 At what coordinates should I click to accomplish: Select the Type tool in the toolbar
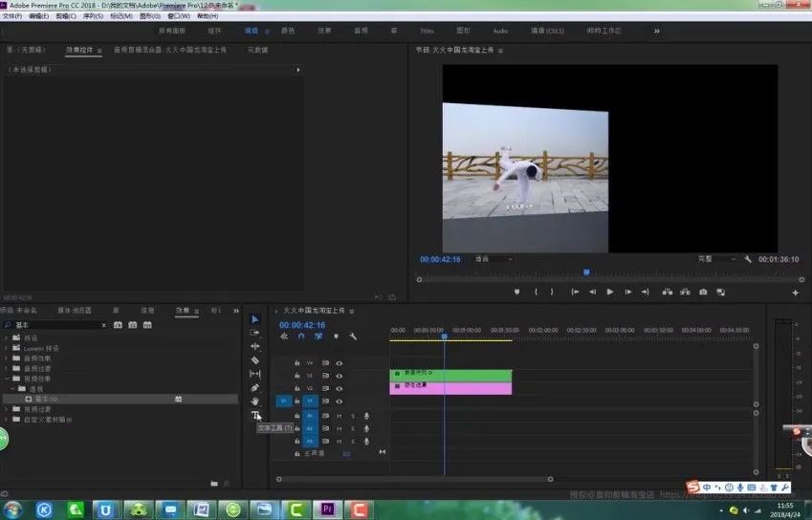[255, 415]
